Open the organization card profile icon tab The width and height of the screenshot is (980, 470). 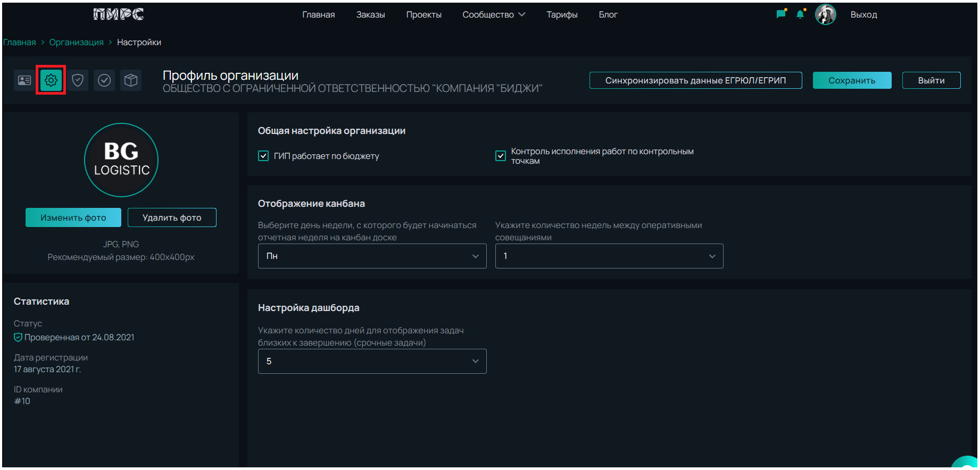coord(24,80)
